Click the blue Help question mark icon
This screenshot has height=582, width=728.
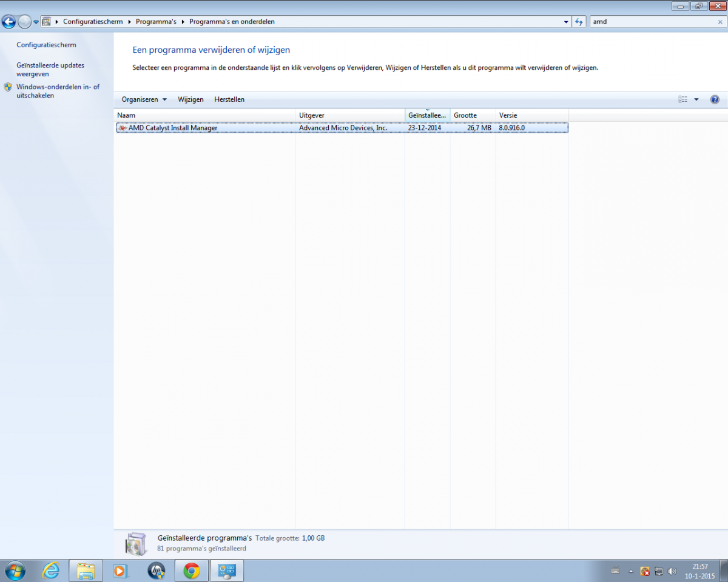pyautogui.click(x=715, y=99)
